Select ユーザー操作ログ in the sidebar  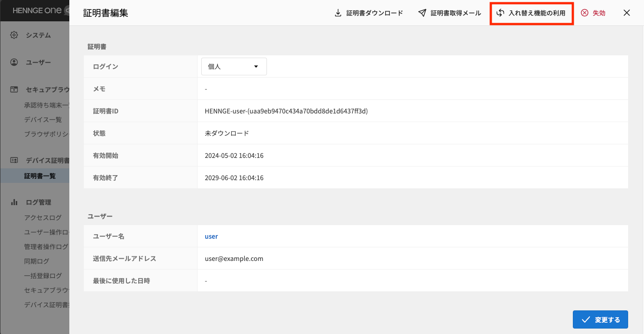pyautogui.click(x=47, y=232)
